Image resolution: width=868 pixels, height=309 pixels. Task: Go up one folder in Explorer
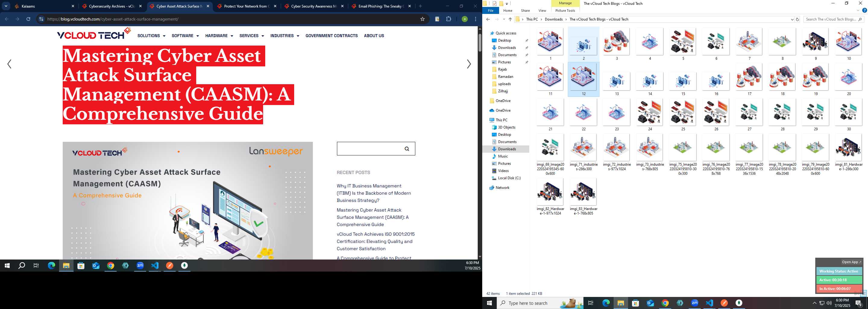[x=510, y=19]
